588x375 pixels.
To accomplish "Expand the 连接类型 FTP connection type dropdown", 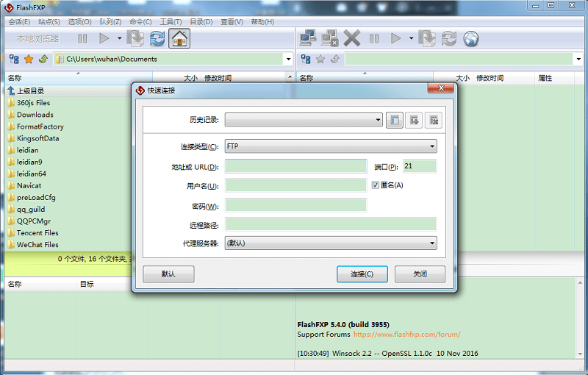I will pos(431,146).
